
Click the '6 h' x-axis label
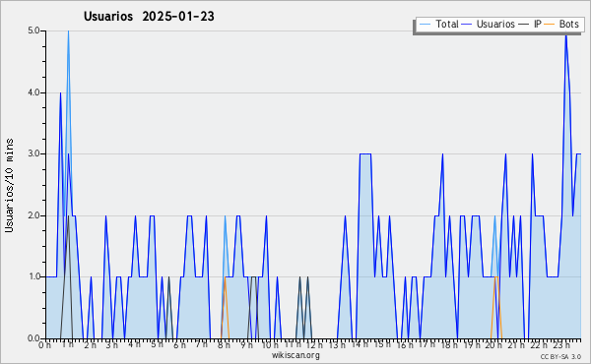click(179, 345)
